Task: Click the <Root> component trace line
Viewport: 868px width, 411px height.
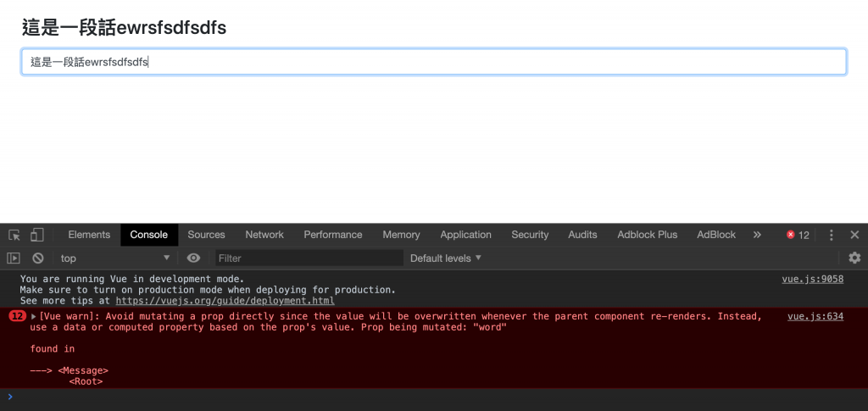Action: (86, 381)
